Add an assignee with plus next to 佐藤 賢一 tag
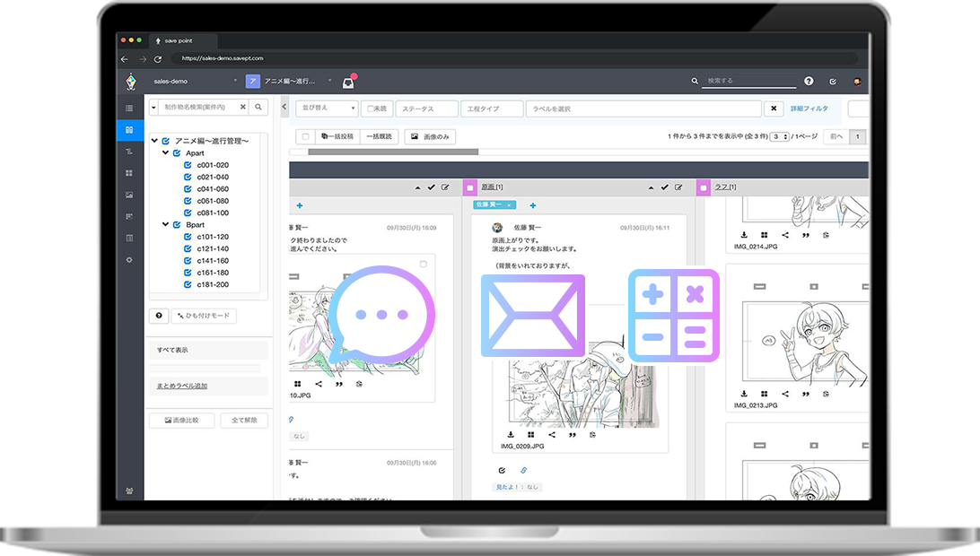Screen dimensions: 980x556 pyautogui.click(x=533, y=205)
